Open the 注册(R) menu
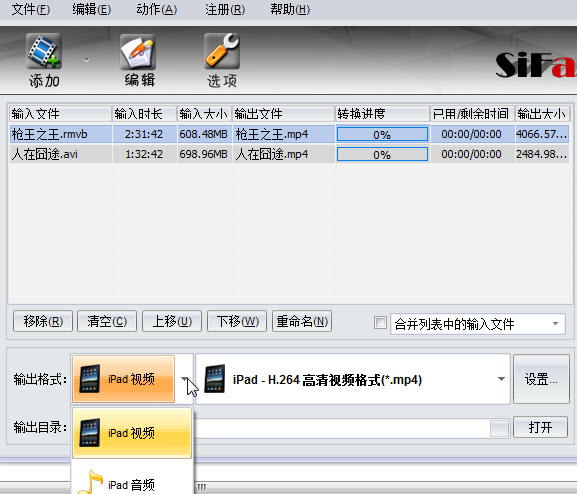The width and height of the screenshot is (577, 494). pos(225,10)
